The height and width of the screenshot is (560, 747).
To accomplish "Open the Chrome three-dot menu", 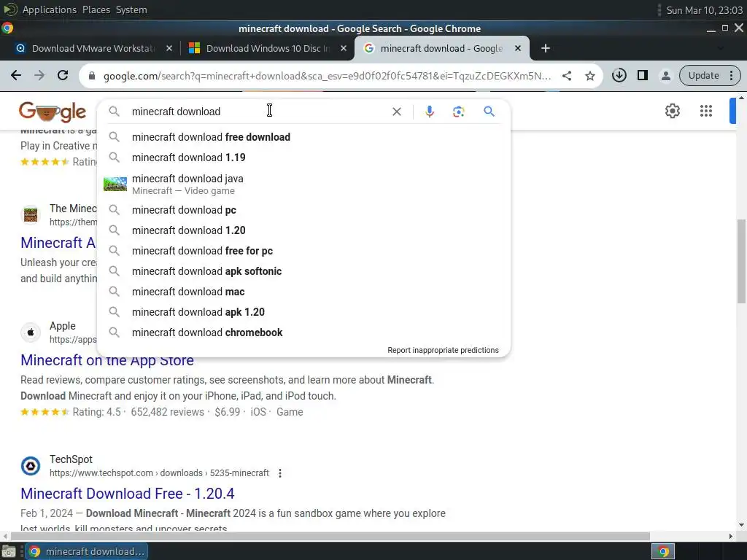I will (x=731, y=75).
